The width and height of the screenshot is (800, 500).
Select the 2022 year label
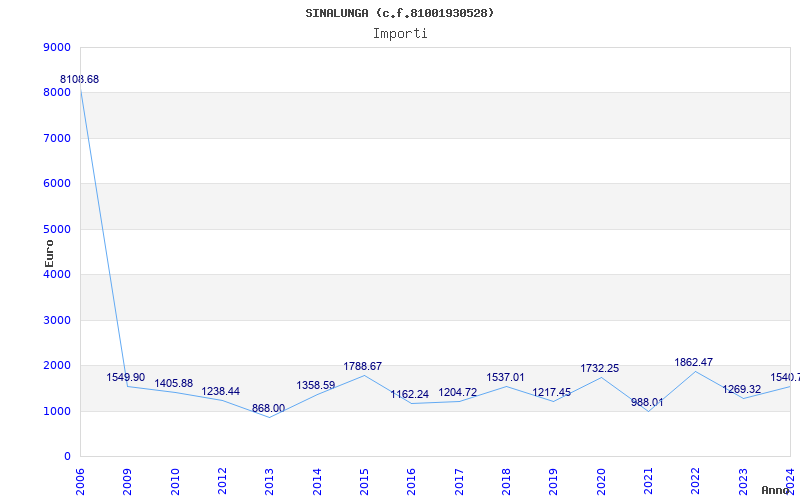click(696, 482)
